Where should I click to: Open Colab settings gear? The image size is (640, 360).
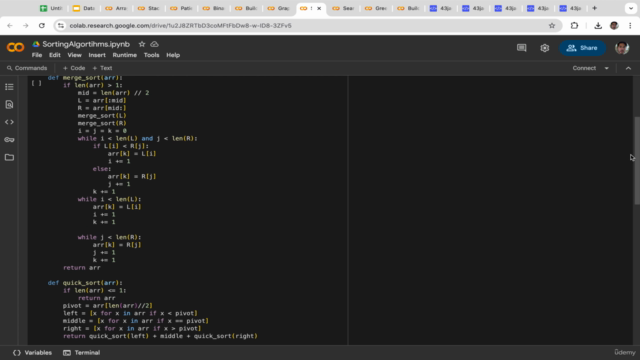tap(544, 48)
